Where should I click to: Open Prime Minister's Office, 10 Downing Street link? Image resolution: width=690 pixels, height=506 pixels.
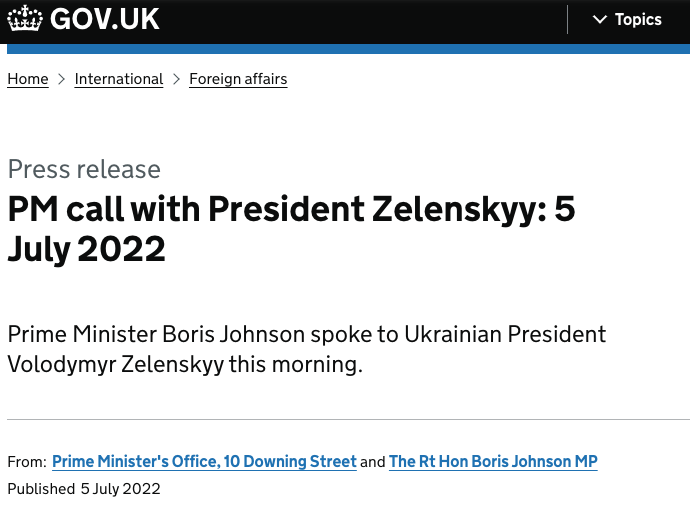point(204,461)
